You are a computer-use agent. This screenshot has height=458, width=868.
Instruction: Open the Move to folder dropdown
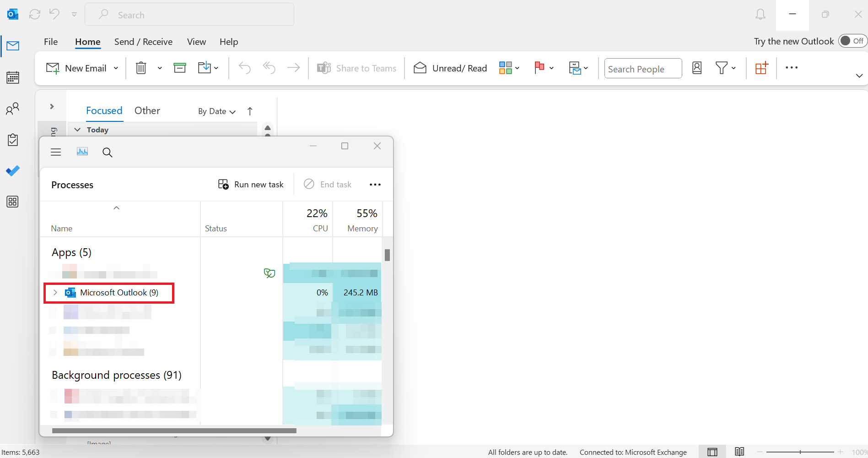[208, 68]
